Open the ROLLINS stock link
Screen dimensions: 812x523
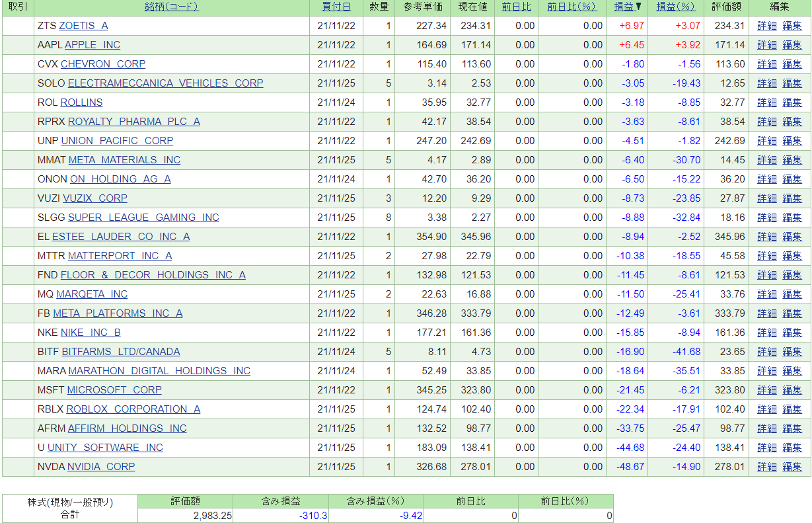(82, 102)
